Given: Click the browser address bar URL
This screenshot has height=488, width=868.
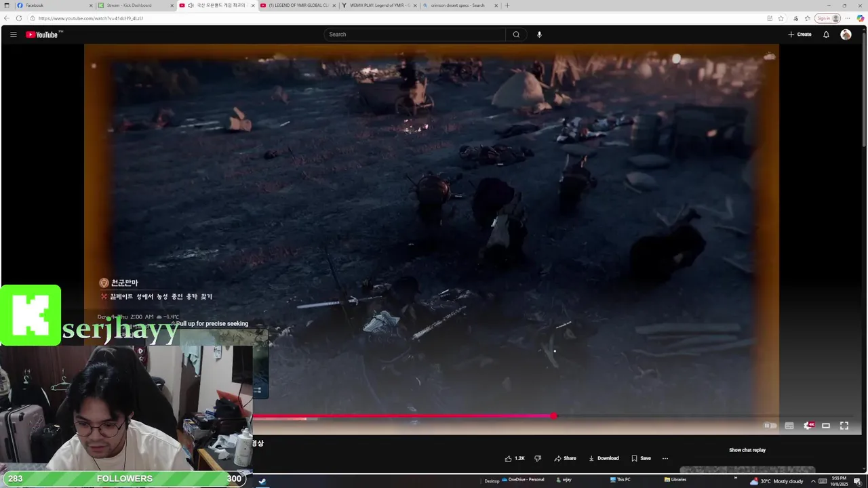Looking at the screenshot, I should [x=90, y=18].
